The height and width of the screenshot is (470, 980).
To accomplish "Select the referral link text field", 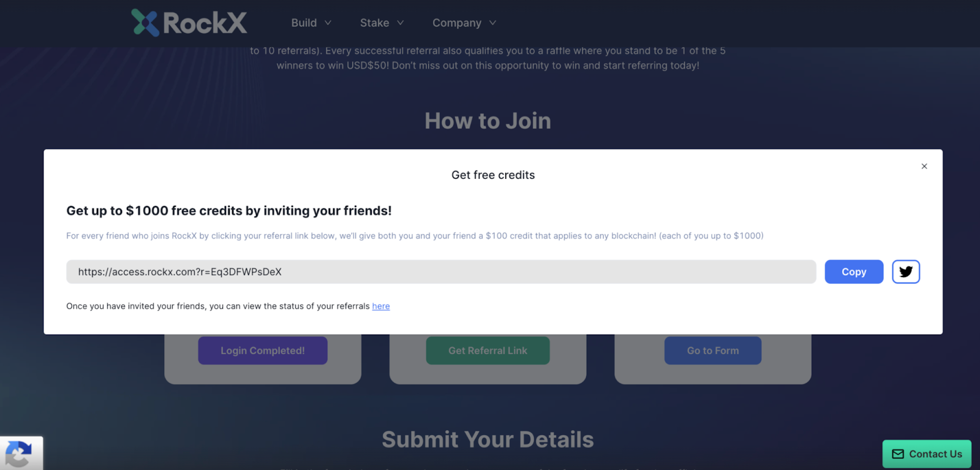I will (x=441, y=271).
